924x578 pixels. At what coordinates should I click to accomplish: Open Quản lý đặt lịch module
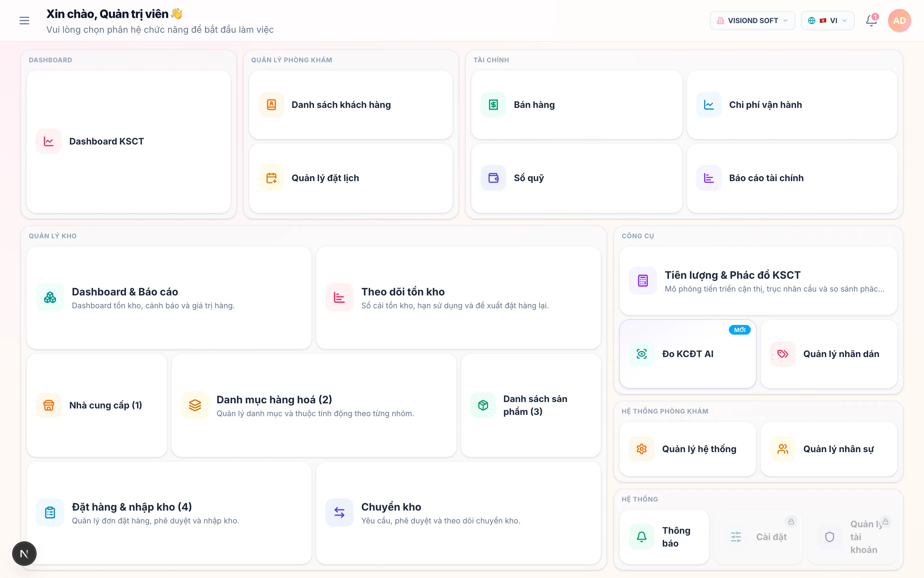351,178
